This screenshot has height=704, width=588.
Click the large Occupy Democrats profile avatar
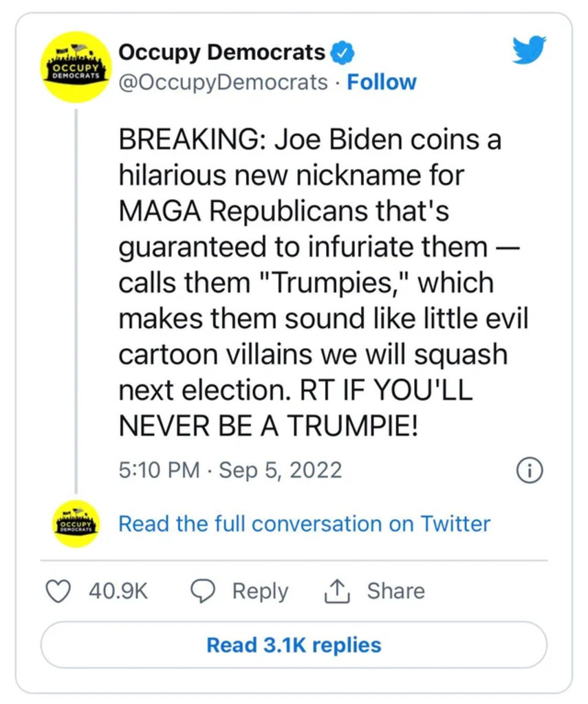coord(76,67)
